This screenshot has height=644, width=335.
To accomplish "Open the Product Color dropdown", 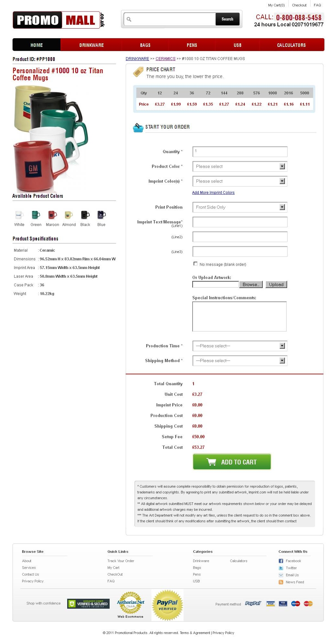I will [240, 166].
